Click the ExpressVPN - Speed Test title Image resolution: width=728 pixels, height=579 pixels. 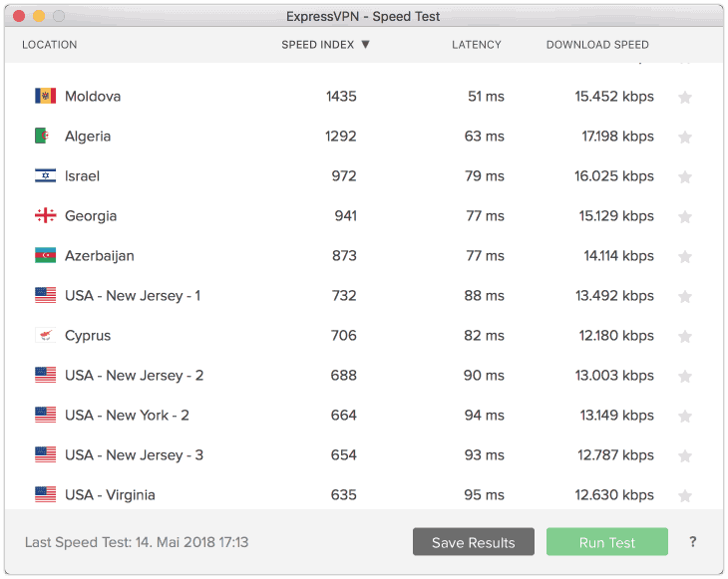(363, 17)
